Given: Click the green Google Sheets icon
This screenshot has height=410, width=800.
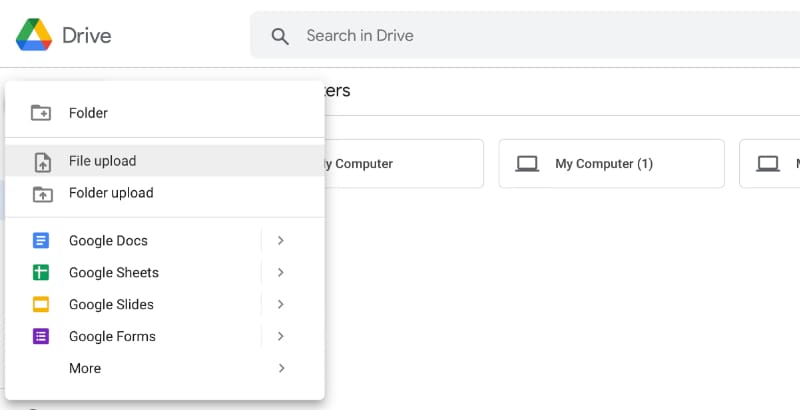Looking at the screenshot, I should (41, 272).
